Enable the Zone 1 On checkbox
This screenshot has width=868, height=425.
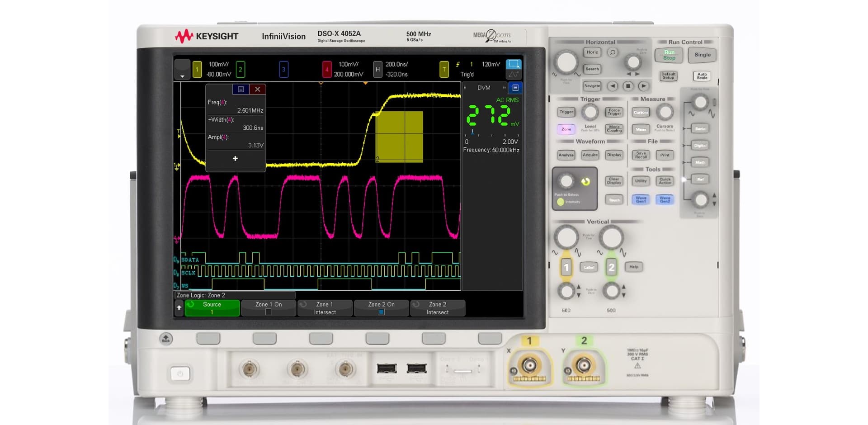[x=269, y=312]
